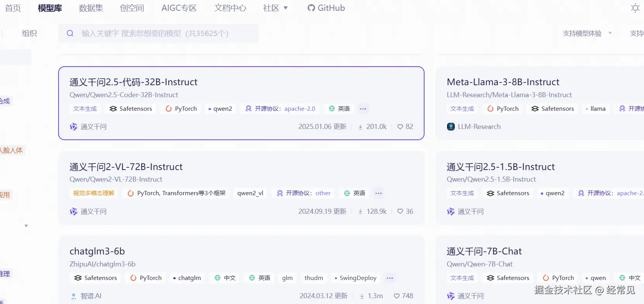Click the chatglm tag

coord(187,278)
